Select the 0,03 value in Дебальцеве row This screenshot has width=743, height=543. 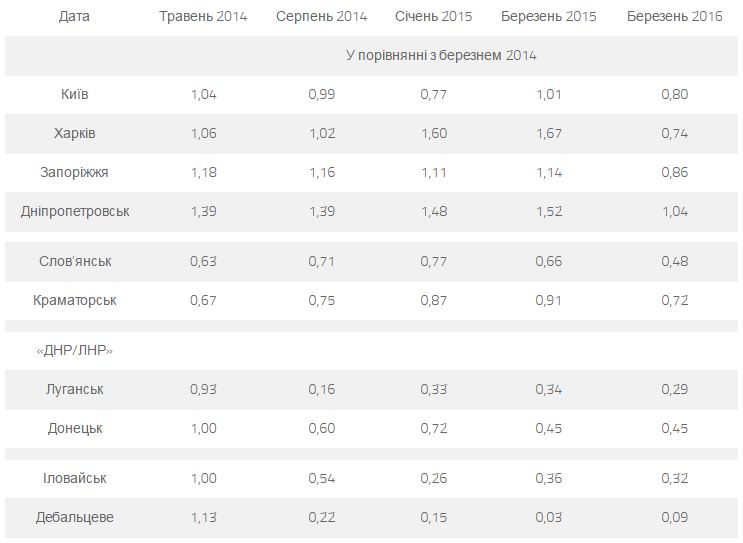548,517
